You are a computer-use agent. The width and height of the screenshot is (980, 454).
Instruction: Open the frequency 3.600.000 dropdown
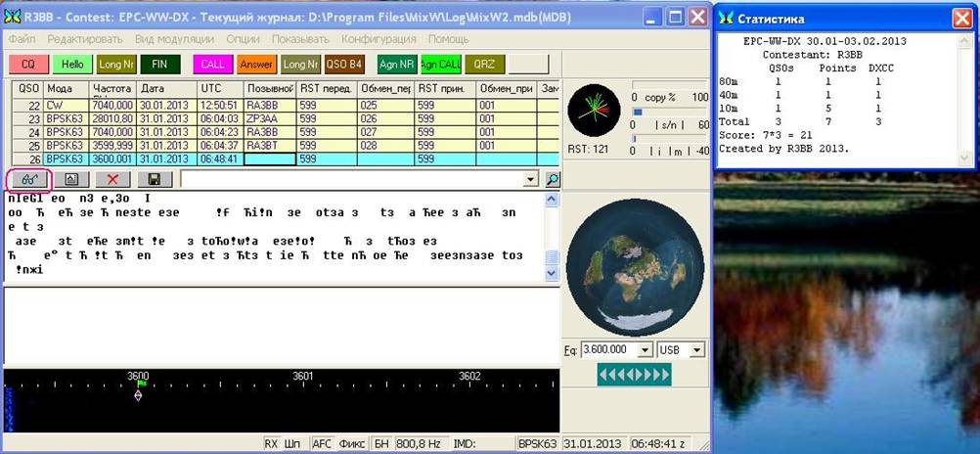coord(645,349)
